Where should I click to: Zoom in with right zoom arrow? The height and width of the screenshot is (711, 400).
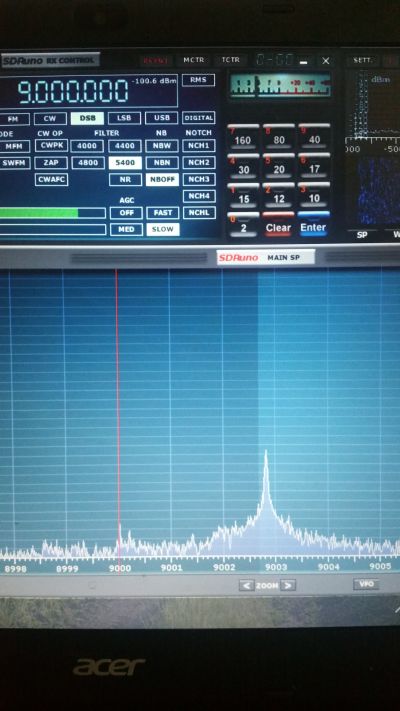point(288,585)
